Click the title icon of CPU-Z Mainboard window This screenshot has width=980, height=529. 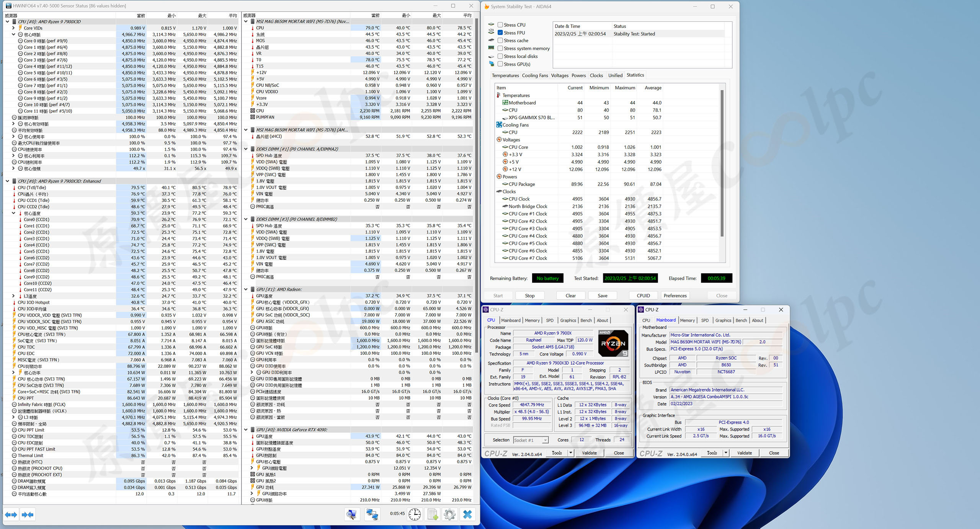click(x=641, y=310)
